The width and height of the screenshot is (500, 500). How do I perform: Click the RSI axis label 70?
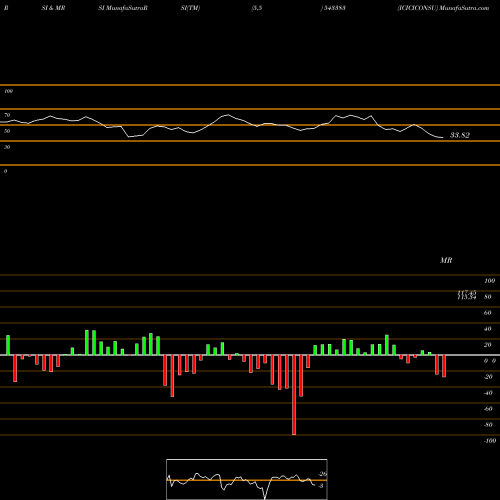coord(7,115)
